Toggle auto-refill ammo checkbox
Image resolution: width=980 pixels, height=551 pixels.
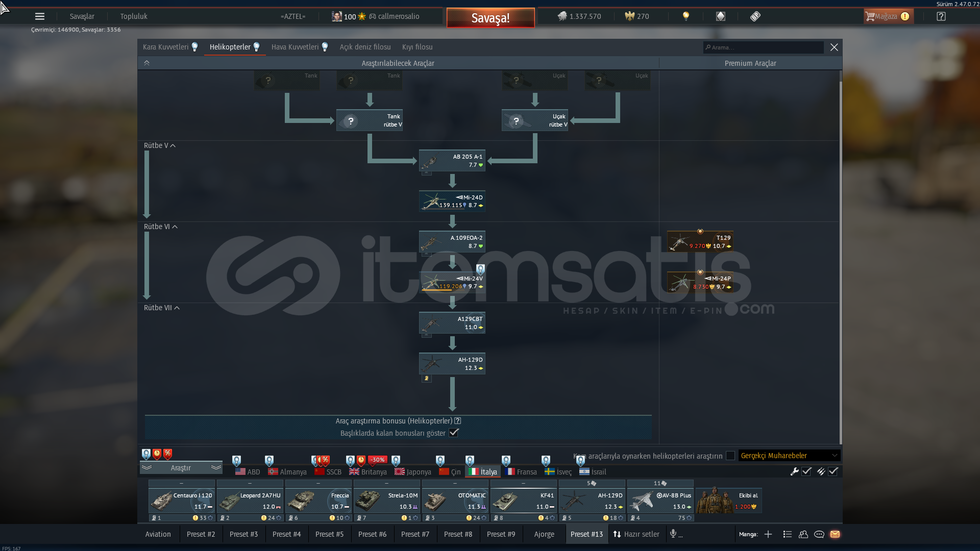click(834, 471)
